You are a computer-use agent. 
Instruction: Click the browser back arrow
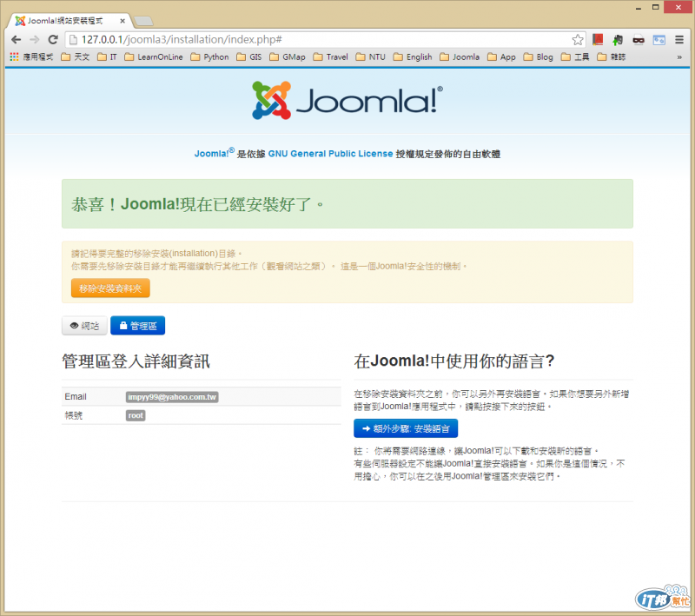coord(17,39)
